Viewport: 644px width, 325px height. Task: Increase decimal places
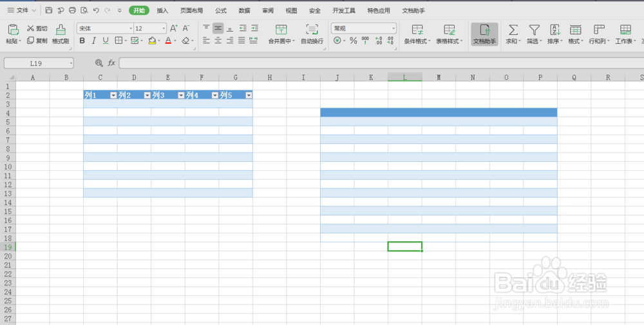(378, 41)
